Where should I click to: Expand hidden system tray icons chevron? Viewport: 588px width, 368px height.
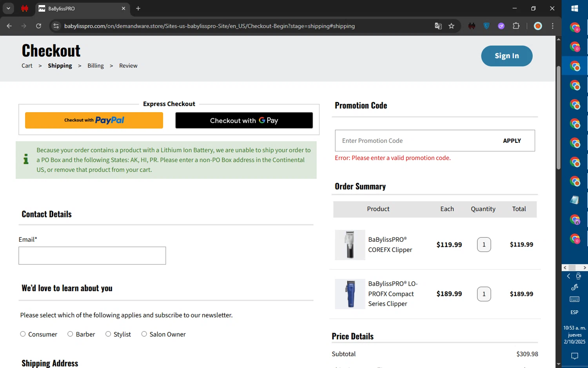coord(568,276)
